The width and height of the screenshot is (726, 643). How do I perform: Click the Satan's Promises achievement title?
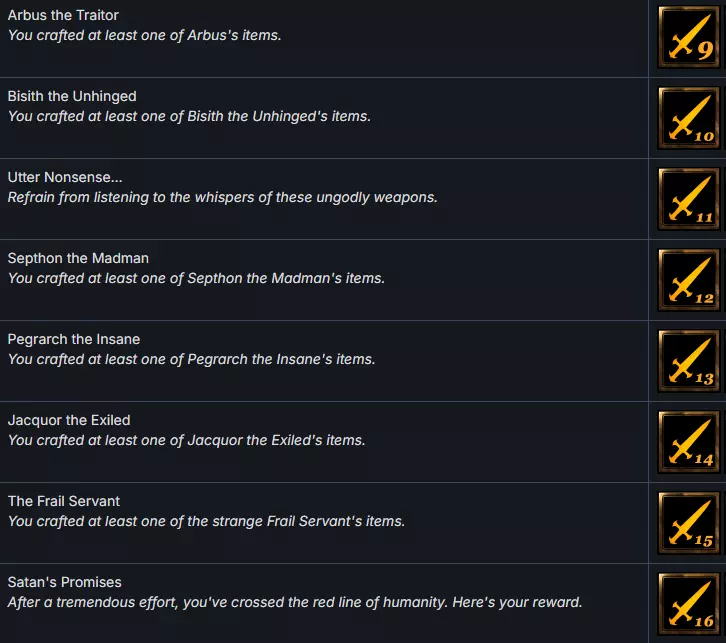pyautogui.click(x=65, y=582)
